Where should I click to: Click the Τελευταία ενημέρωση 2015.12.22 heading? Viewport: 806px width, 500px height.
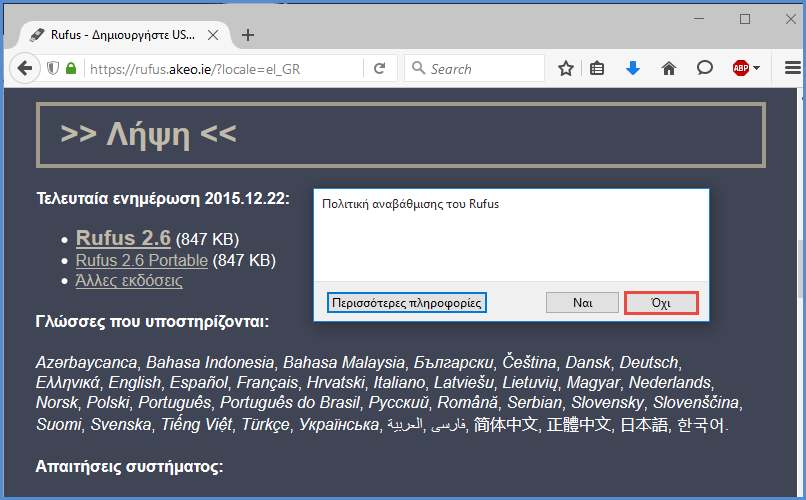163,198
